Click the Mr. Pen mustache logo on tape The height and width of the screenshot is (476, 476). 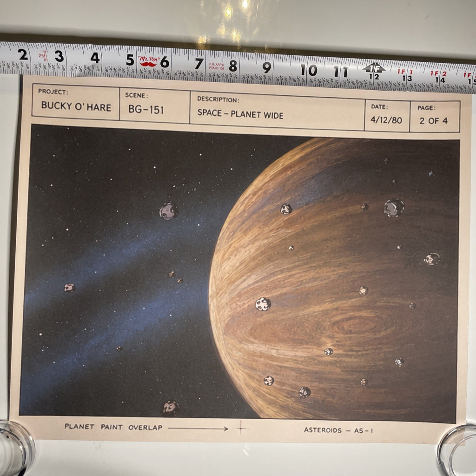[x=148, y=61]
